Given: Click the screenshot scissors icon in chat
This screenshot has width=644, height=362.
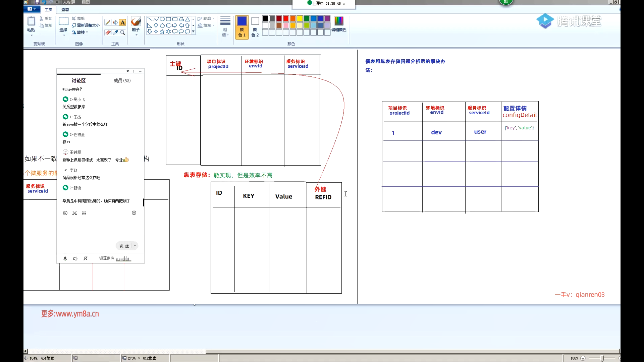Looking at the screenshot, I should coord(74,213).
